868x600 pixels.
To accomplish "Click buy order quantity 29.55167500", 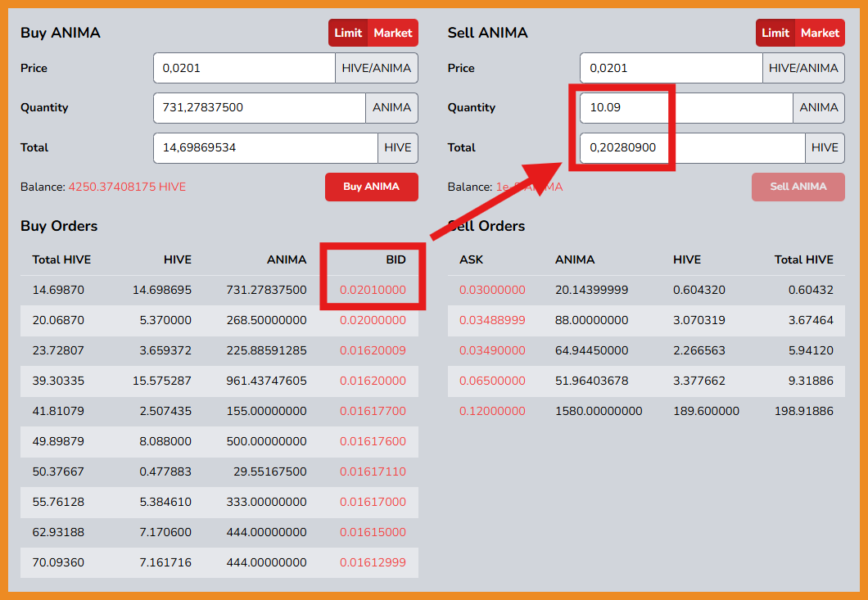I will click(270, 471).
